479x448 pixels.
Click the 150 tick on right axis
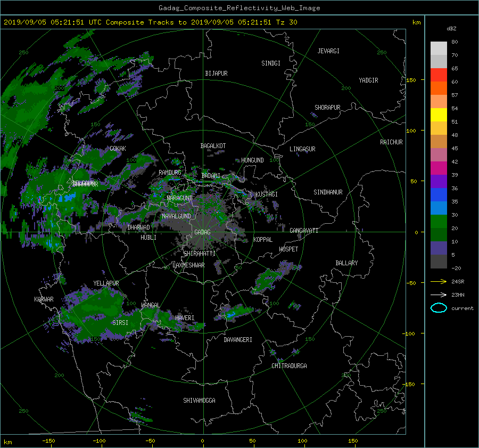coord(411,80)
